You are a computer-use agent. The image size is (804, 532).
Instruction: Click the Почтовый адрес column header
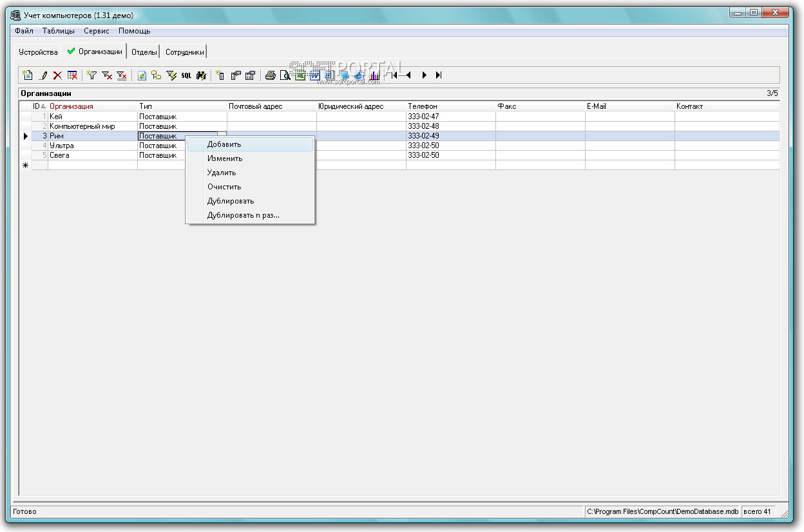[272, 106]
